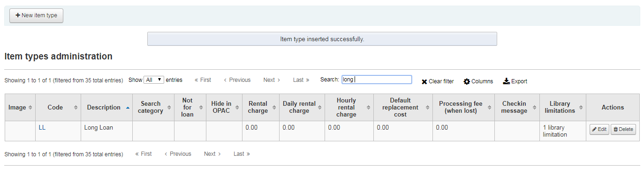
Task: Delete the Long Loan item type
Action: tap(623, 129)
